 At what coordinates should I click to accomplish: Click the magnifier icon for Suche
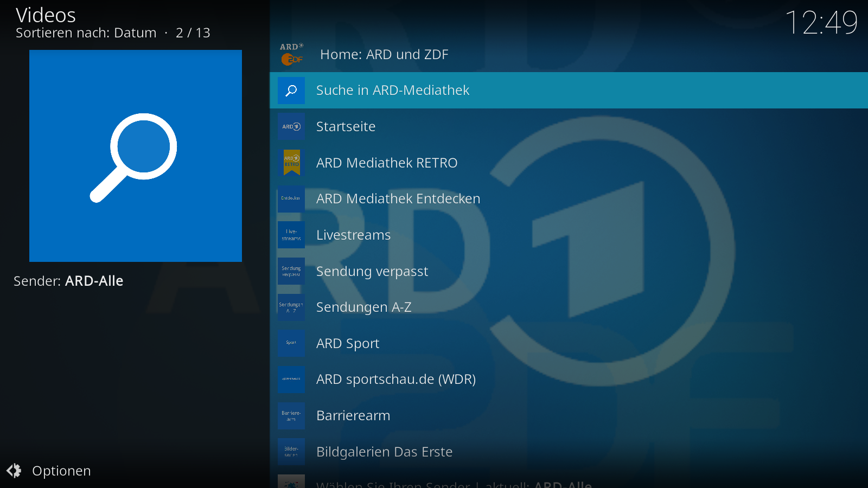[x=291, y=91]
